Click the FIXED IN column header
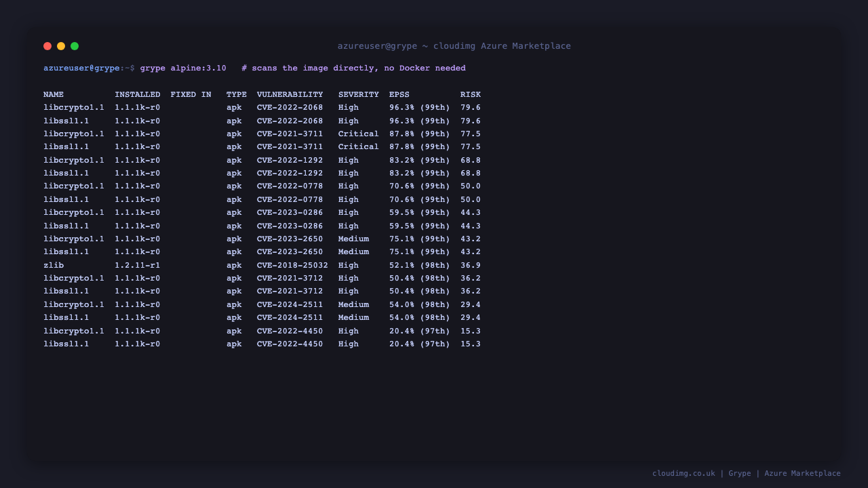Image resolution: width=868 pixels, height=488 pixels. 191,95
